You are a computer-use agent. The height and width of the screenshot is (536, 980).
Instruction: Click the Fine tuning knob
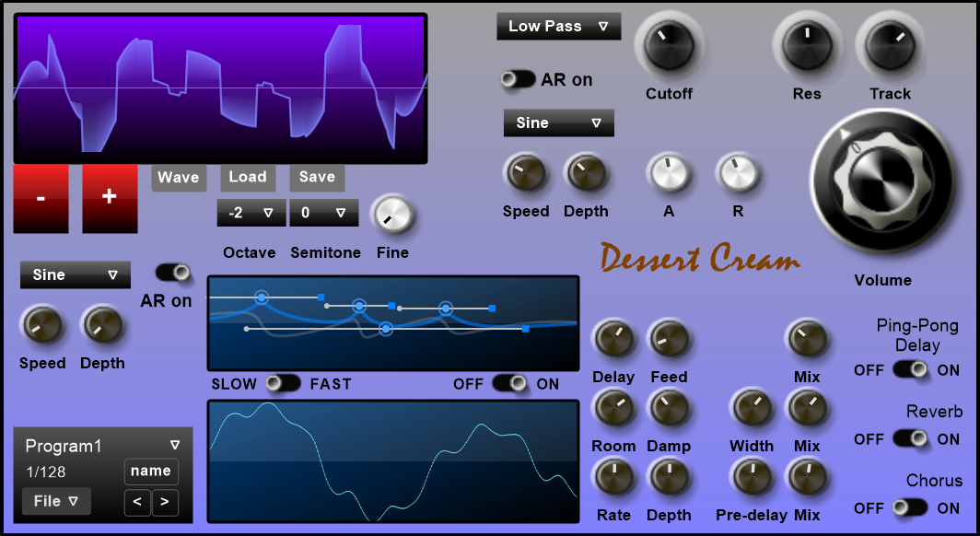[x=392, y=216]
